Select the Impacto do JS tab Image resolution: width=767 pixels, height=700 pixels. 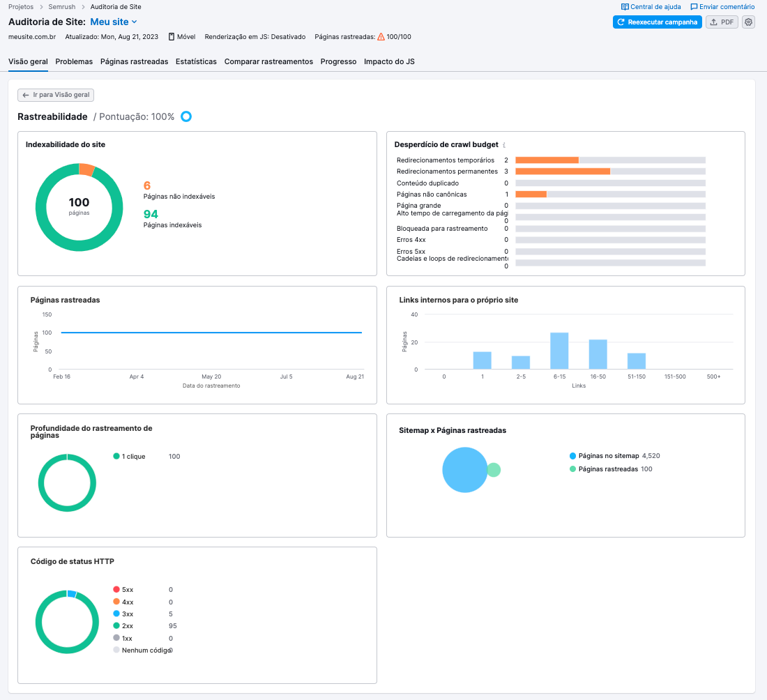[x=389, y=61]
